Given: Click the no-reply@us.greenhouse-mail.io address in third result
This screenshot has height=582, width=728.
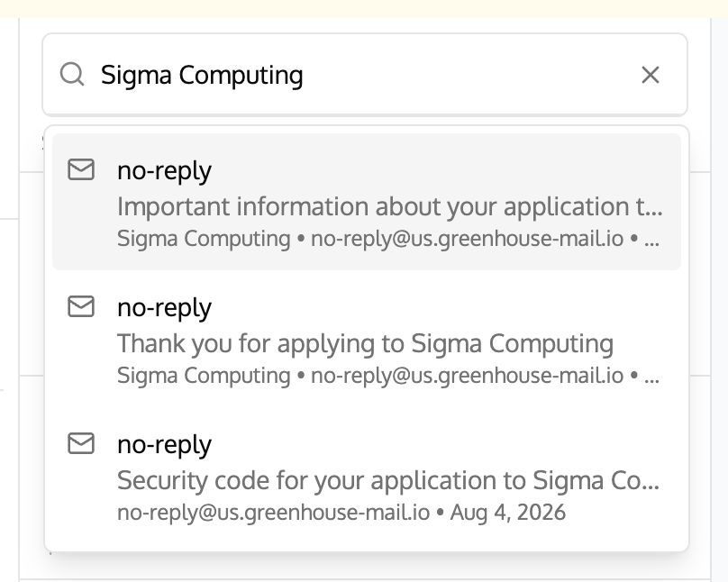Looking at the screenshot, I should pyautogui.click(x=274, y=513).
